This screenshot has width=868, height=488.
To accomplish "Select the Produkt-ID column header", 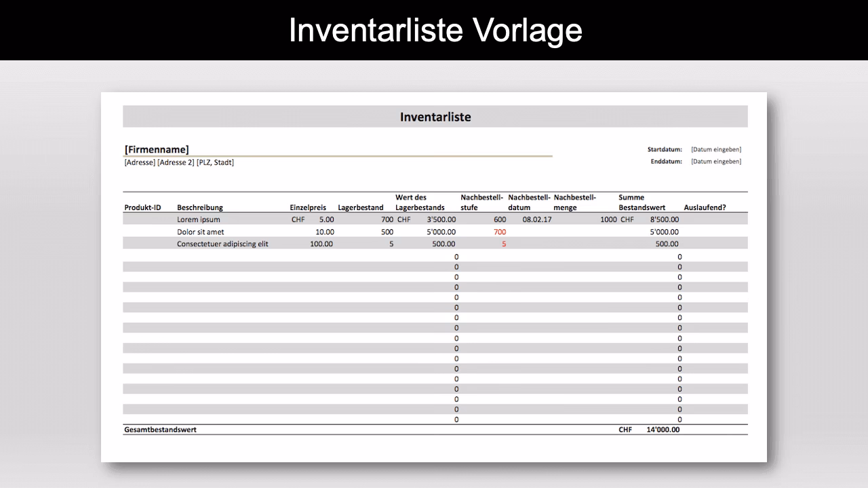I will click(x=143, y=207).
